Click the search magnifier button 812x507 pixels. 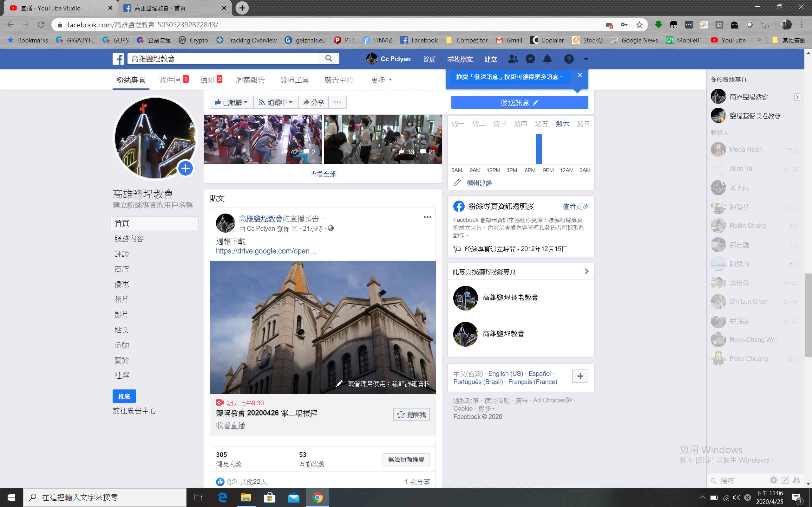tap(329, 59)
